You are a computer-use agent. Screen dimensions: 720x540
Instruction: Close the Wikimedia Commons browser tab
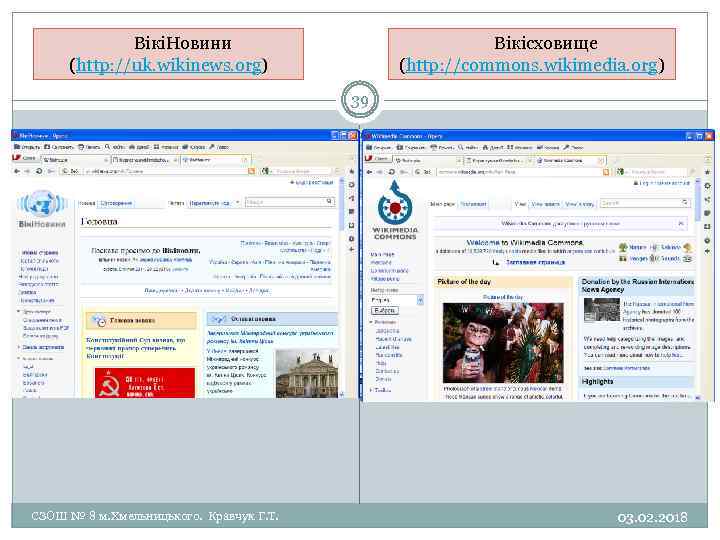pos(601,160)
